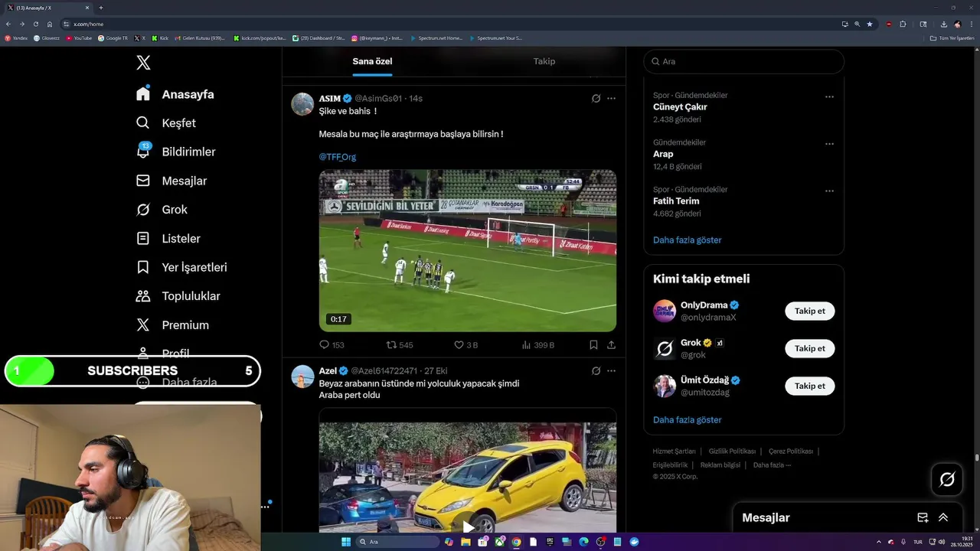Open Grok action on ASIM's post

point(596,99)
